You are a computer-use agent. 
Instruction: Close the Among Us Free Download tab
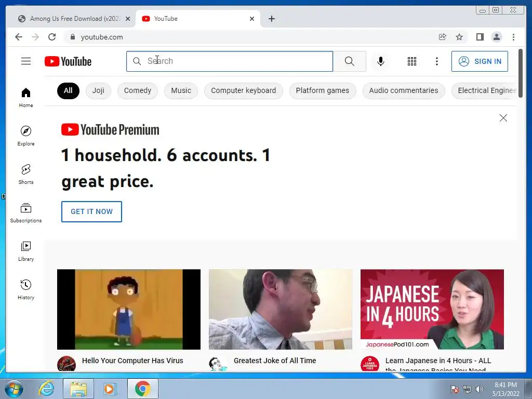point(128,19)
